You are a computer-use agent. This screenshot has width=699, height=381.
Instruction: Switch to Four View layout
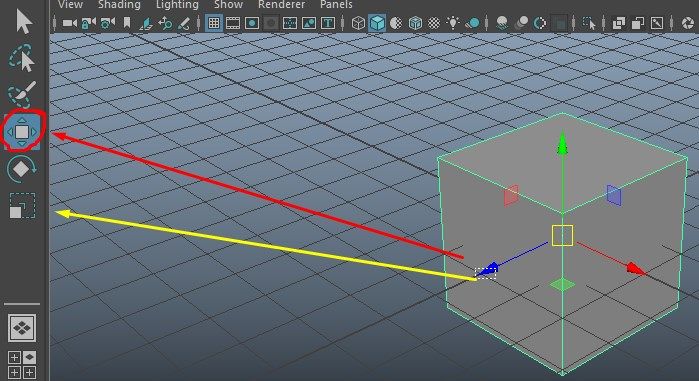pos(22,365)
